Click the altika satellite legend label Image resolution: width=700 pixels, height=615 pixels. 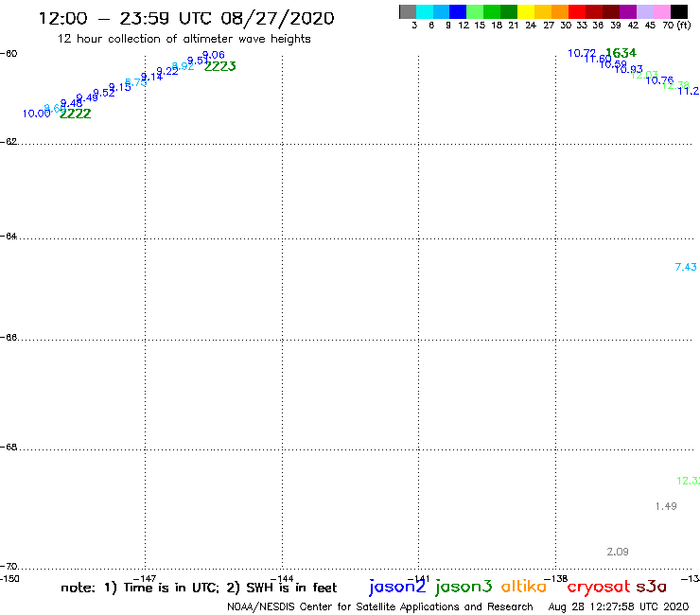click(524, 587)
